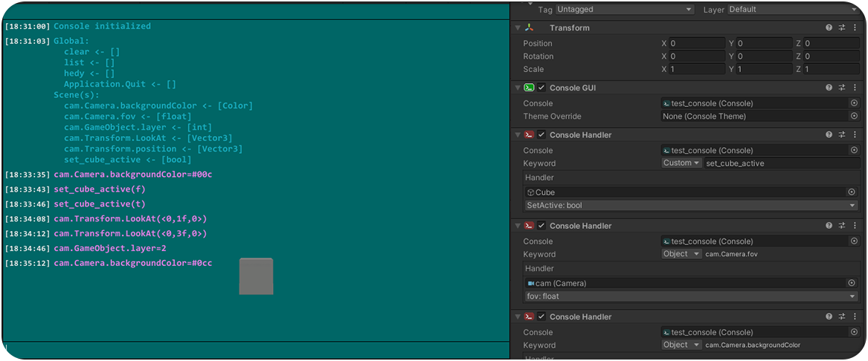Image resolution: width=868 pixels, height=361 pixels.
Task: Collapse the cam.Camera.fov Console Handler foldout
Action: pos(518,226)
